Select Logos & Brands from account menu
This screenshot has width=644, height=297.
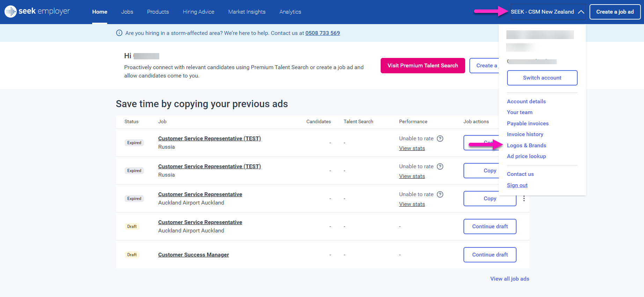click(526, 146)
